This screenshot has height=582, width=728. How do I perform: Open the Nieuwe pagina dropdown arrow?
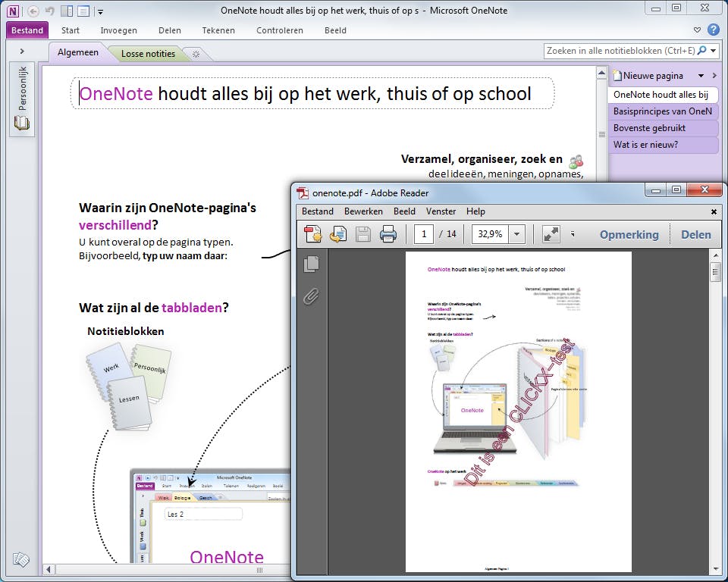(701, 76)
